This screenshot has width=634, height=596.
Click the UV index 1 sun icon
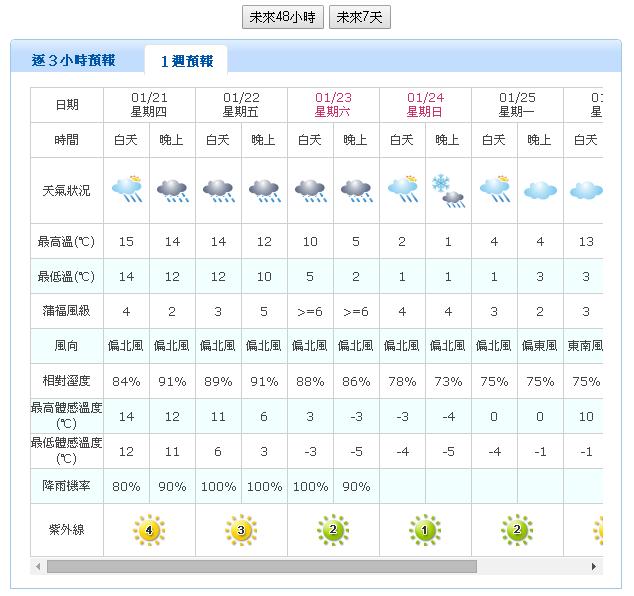tap(425, 530)
